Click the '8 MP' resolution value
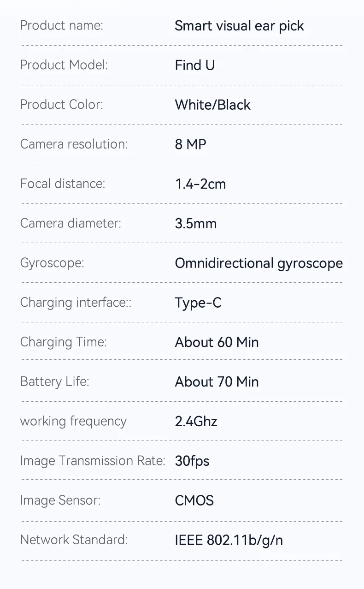Viewport: 364px width, 589px height. [190, 144]
